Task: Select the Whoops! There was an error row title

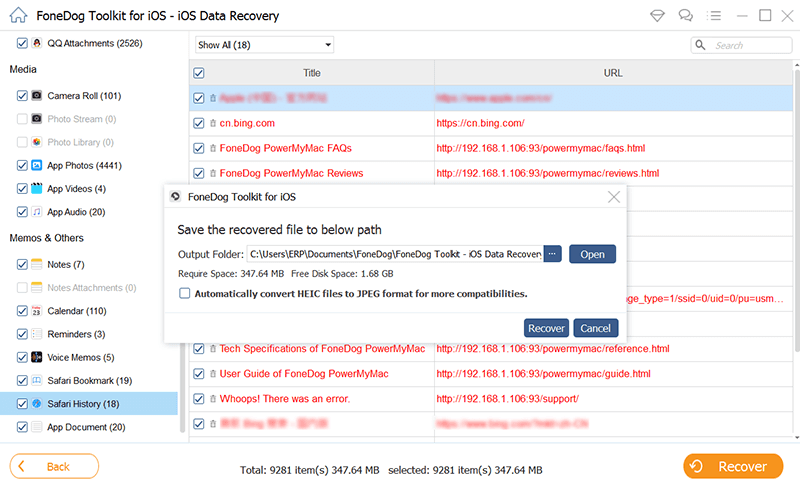Action: tap(285, 399)
